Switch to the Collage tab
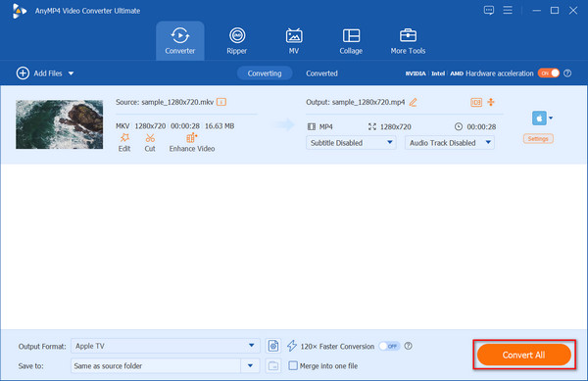588x381 pixels. [x=351, y=41]
